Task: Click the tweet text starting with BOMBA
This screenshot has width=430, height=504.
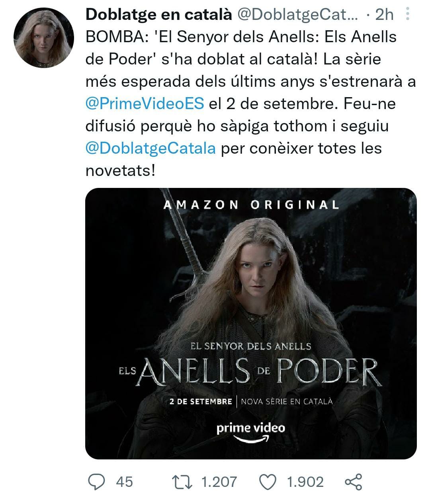Action: coord(251,104)
